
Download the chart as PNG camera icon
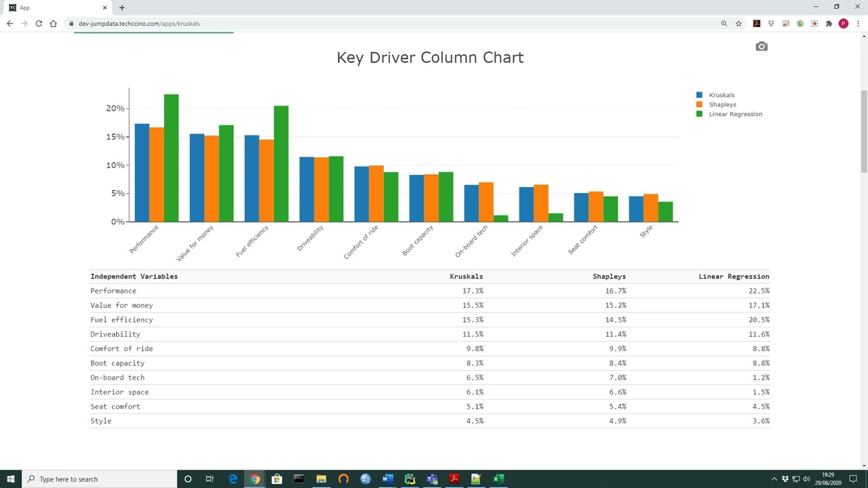(x=762, y=46)
